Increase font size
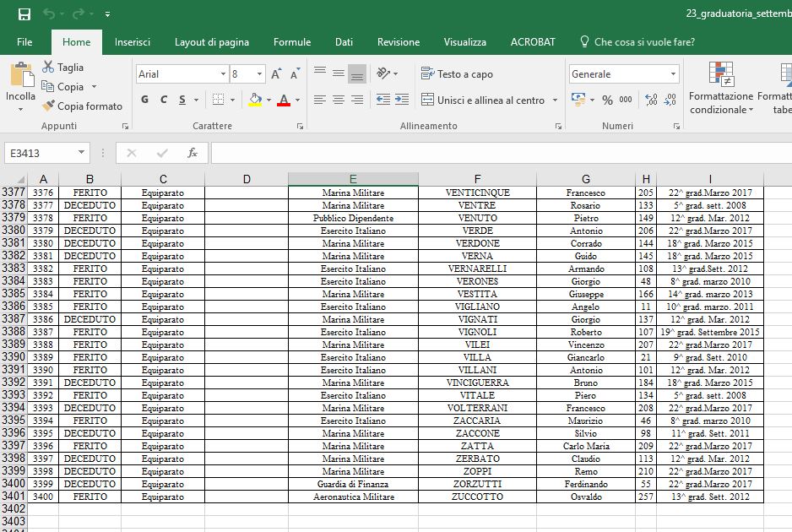 point(276,74)
